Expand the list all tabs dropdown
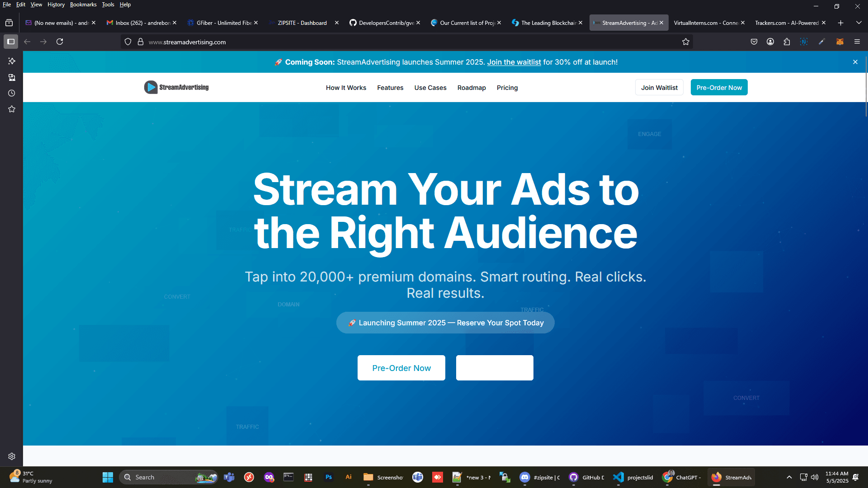868x488 pixels. [859, 23]
